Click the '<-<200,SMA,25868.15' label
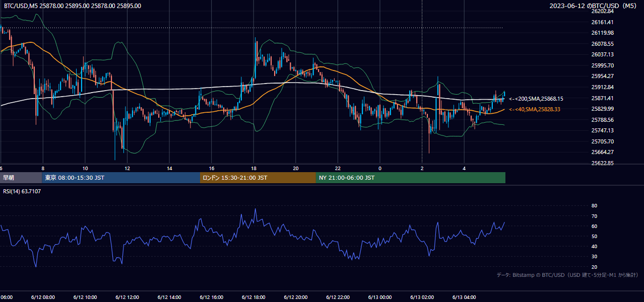This screenshot has width=644, height=302. point(536,99)
